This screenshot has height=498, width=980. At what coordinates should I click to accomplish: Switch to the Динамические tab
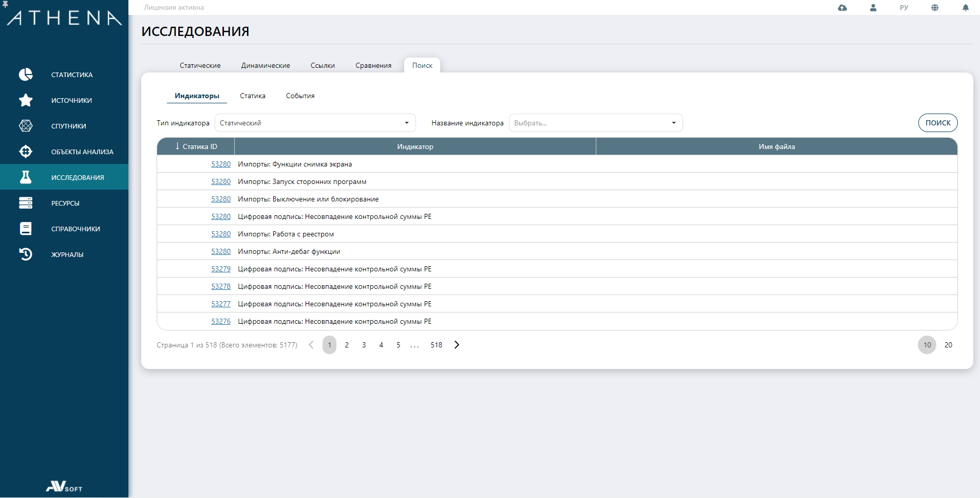pyautogui.click(x=266, y=65)
